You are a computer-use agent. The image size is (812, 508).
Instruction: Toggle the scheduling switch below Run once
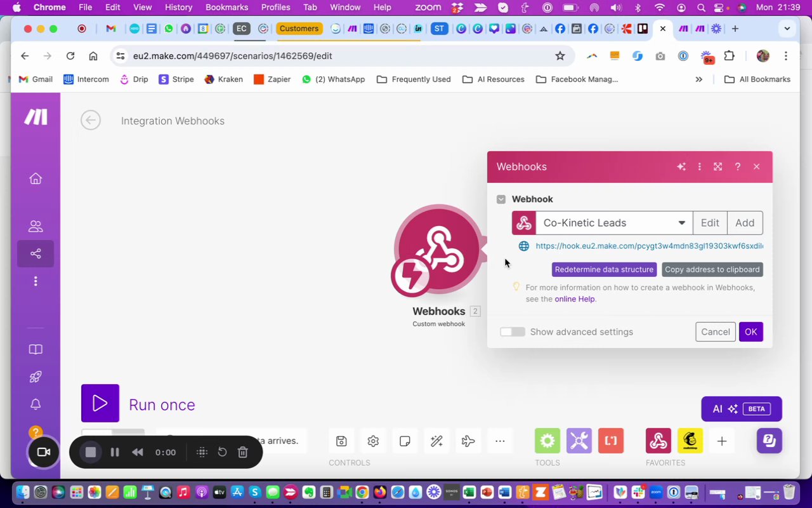click(113, 433)
